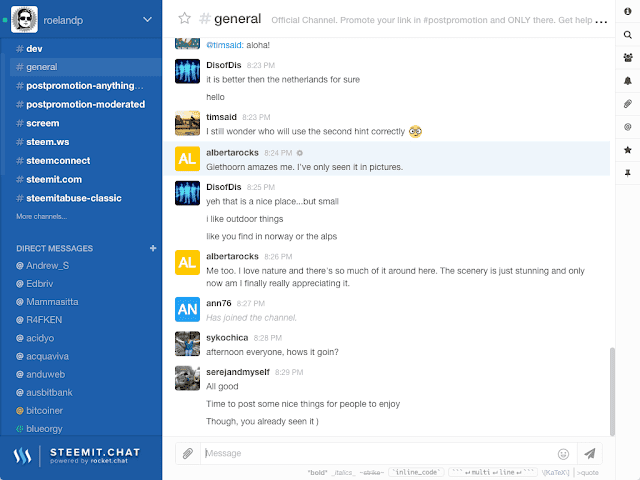Open the notifications bell icon
This screenshot has width=640, height=480.
pyautogui.click(x=628, y=81)
